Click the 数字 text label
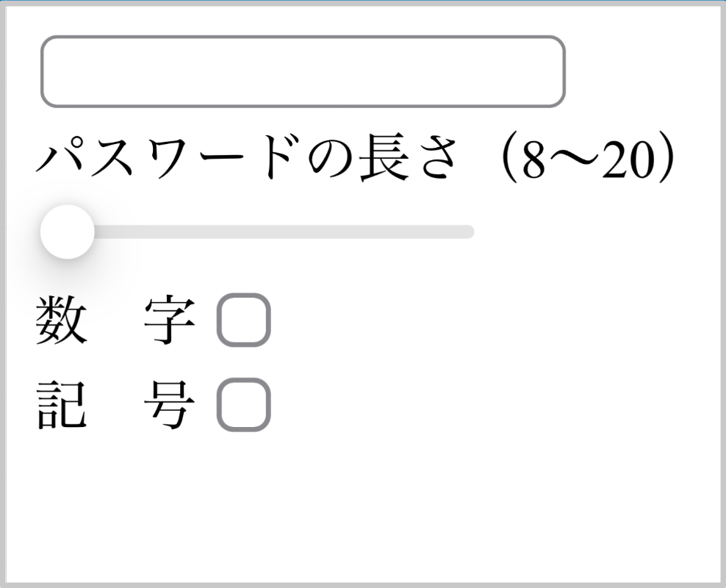Viewport: 726px width, 588px height. (x=114, y=319)
